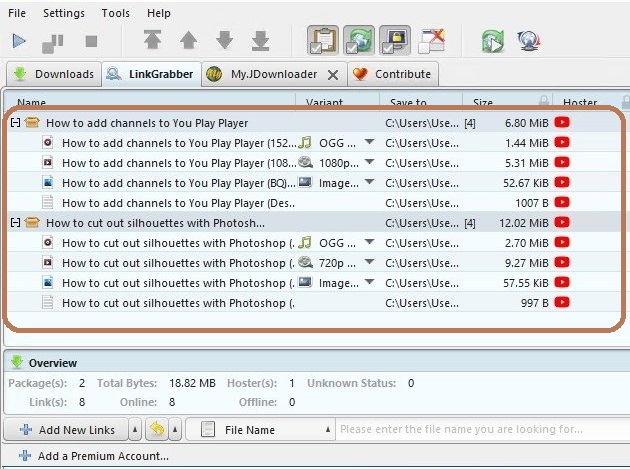Click YouTube hoster icon of first package
Screen dimensions: 630x469
562,122
